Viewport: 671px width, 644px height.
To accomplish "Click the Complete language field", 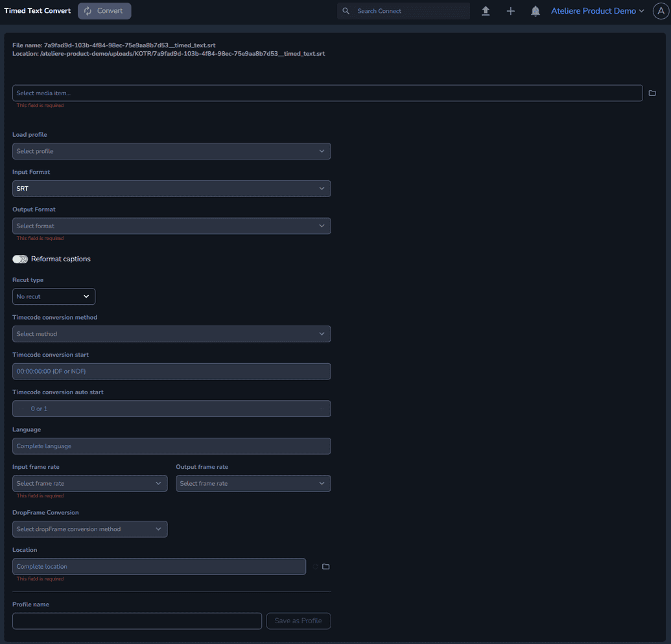I will [x=172, y=446].
